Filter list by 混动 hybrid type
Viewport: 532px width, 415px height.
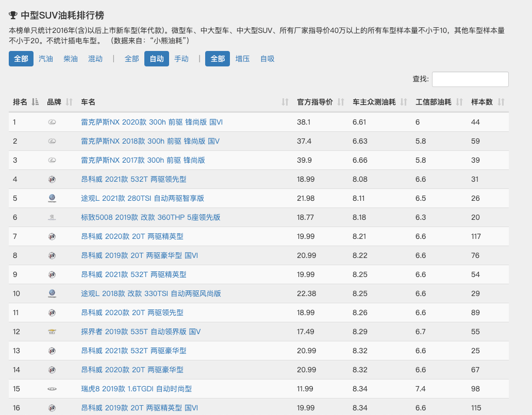pos(95,59)
